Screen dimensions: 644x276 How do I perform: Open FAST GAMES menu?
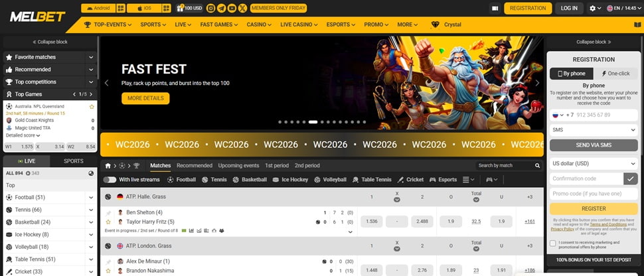[x=219, y=25]
